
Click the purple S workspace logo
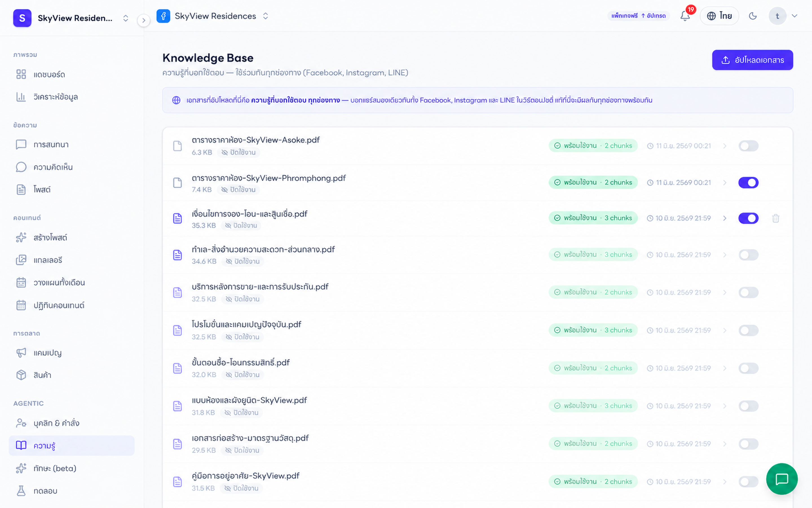[x=22, y=18]
